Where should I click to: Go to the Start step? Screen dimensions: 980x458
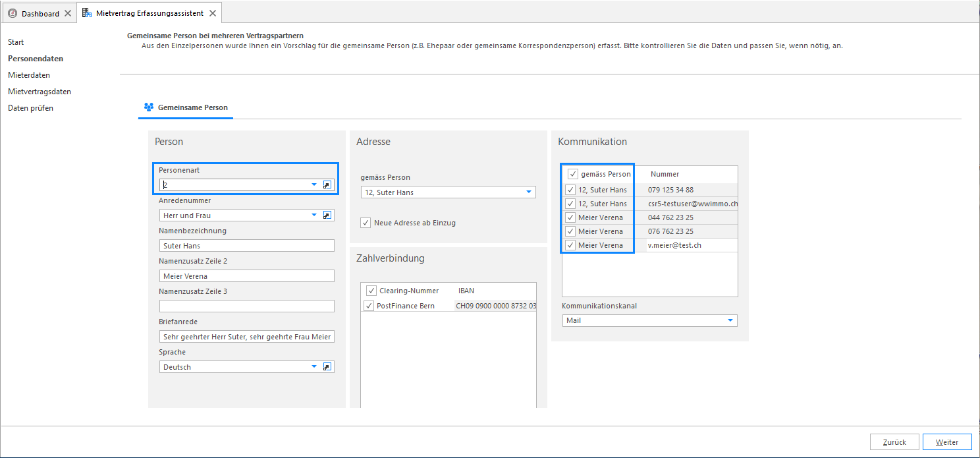pos(16,42)
